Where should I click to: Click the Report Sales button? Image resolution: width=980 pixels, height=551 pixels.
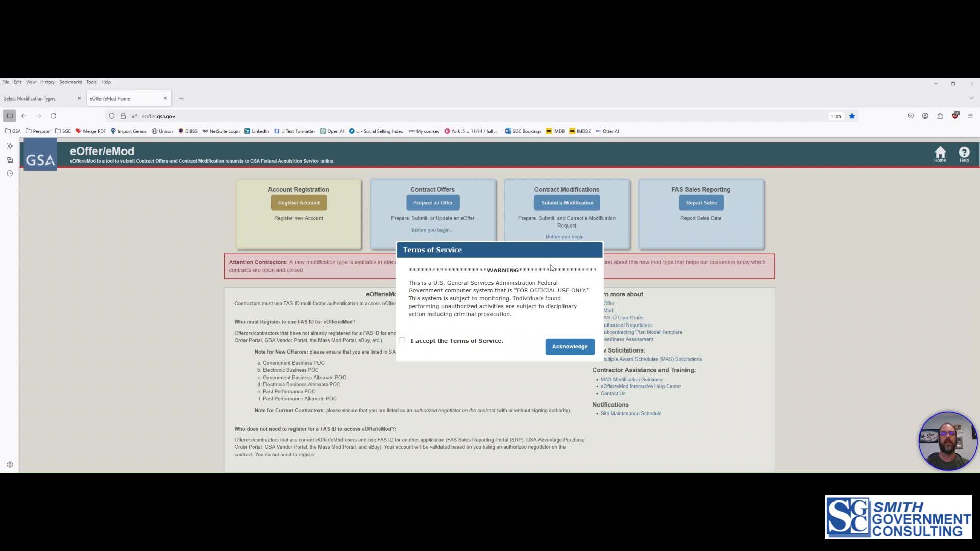point(701,203)
